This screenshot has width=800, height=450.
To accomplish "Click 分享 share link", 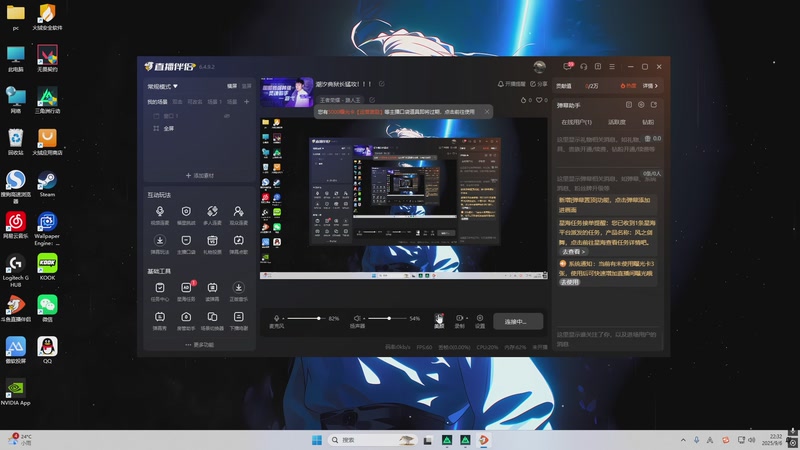I will point(538,84).
